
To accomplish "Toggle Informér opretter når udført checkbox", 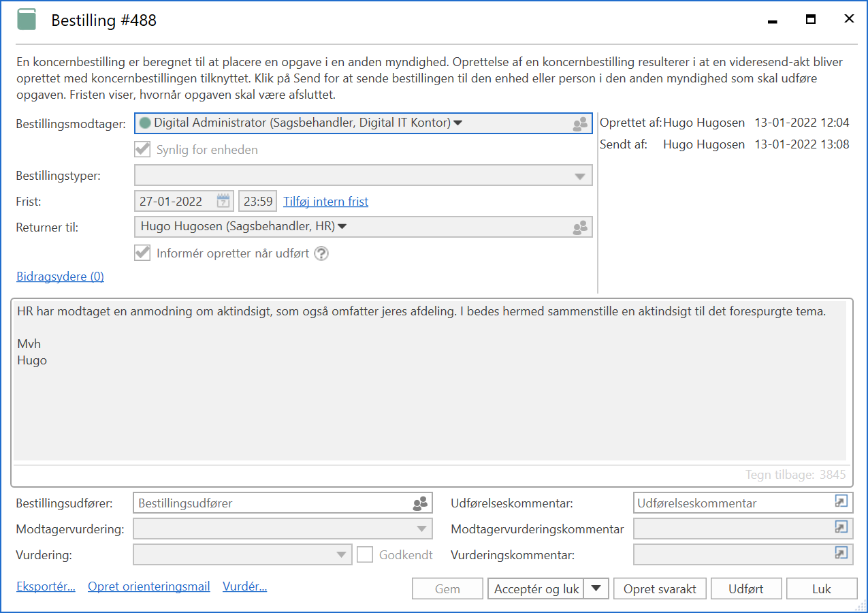I will (142, 253).
